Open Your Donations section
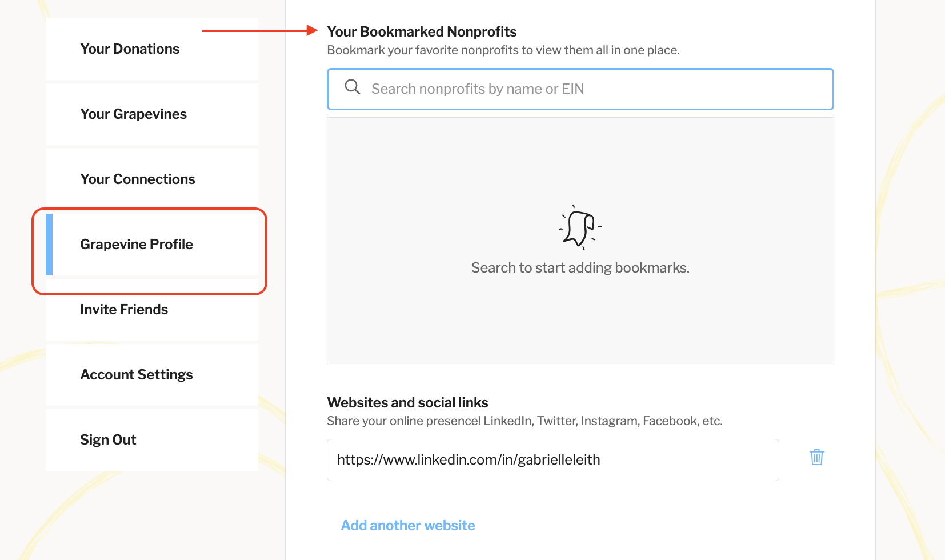Screen dimensions: 945x560 tap(130, 49)
